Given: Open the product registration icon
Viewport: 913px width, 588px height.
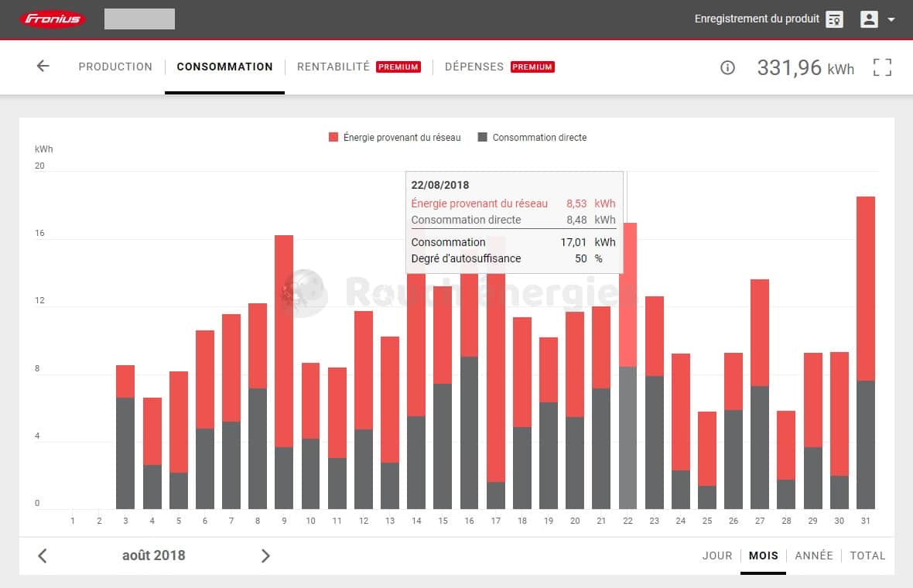Looking at the screenshot, I should click(834, 19).
